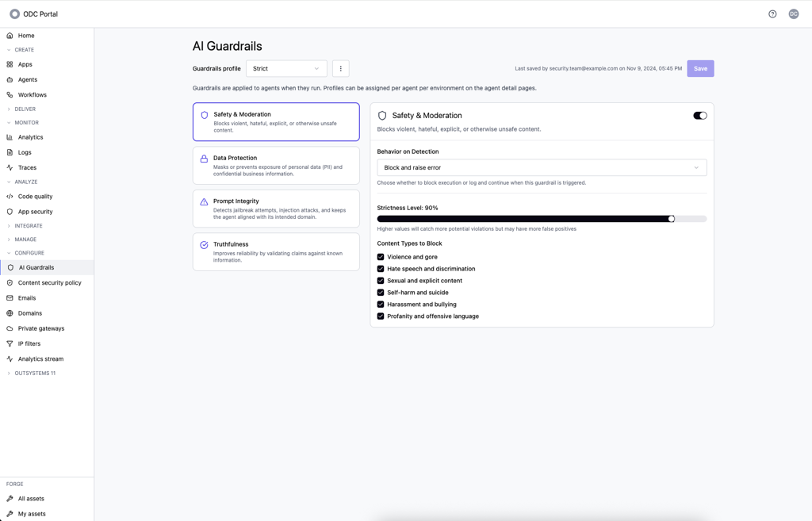812x521 pixels.
Task: Click the unfilled end of Strictness slider track
Action: click(691, 219)
